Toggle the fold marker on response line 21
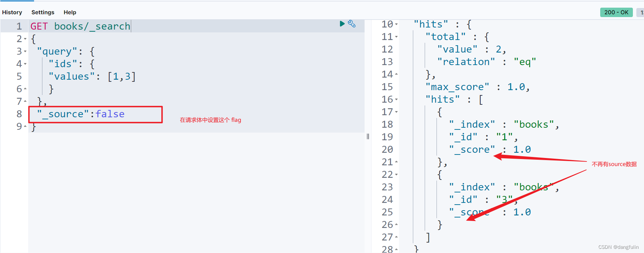Image resolution: width=644 pixels, height=253 pixels. coord(396,162)
